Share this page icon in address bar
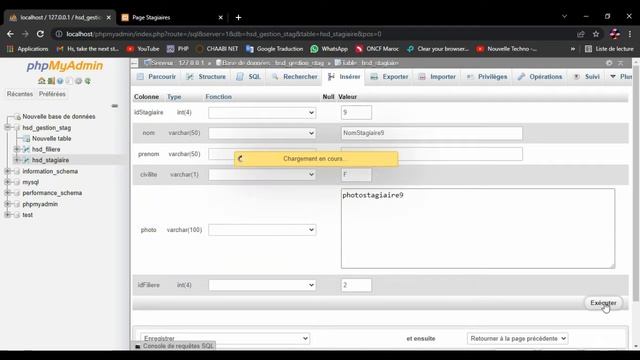The height and width of the screenshot is (360, 640). (x=580, y=34)
